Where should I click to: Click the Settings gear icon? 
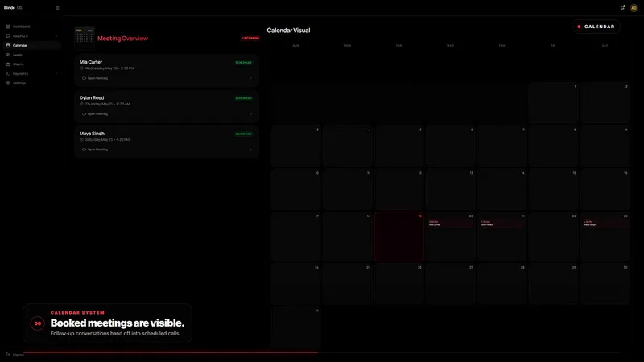pos(8,84)
